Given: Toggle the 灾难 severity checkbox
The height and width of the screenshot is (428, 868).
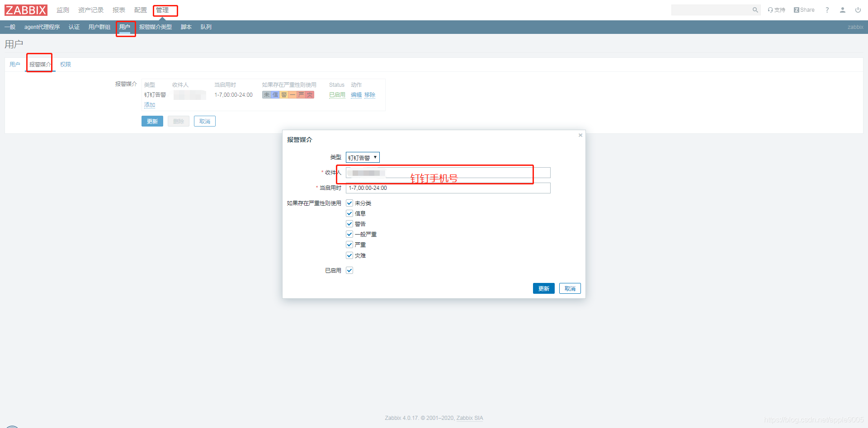Looking at the screenshot, I should point(349,255).
